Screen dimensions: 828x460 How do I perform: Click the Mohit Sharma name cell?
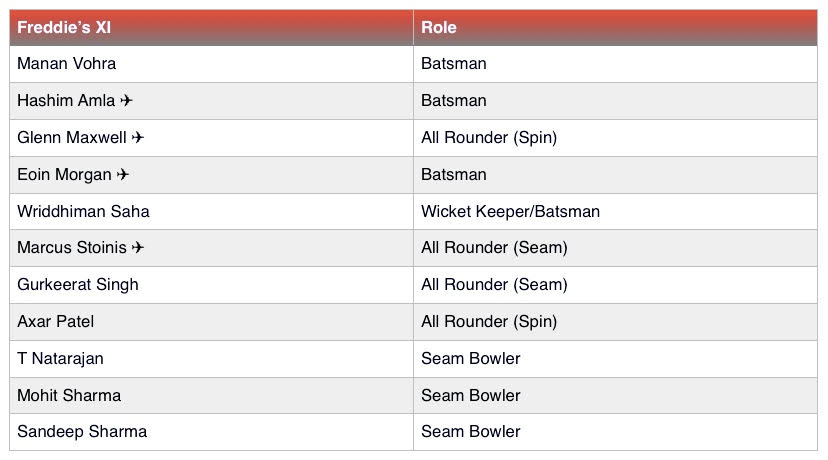click(211, 396)
